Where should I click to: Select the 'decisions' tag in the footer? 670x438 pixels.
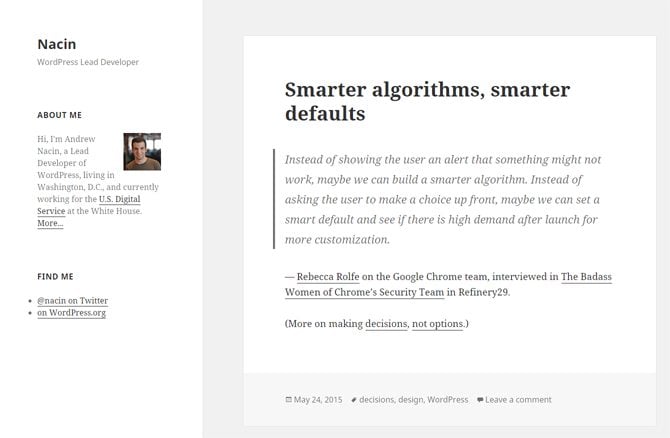[x=376, y=400]
